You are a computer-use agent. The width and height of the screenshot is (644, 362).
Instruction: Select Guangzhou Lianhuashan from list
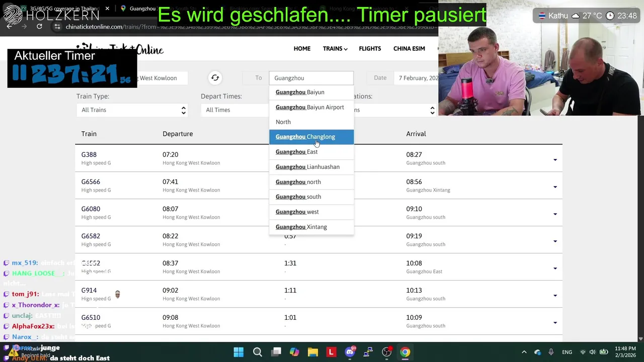point(311,167)
